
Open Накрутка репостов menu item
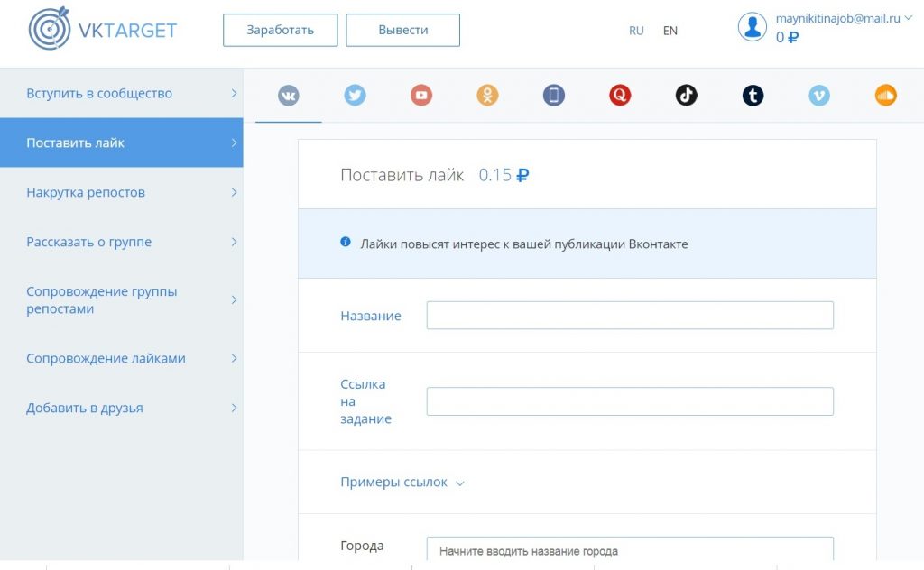pos(122,192)
